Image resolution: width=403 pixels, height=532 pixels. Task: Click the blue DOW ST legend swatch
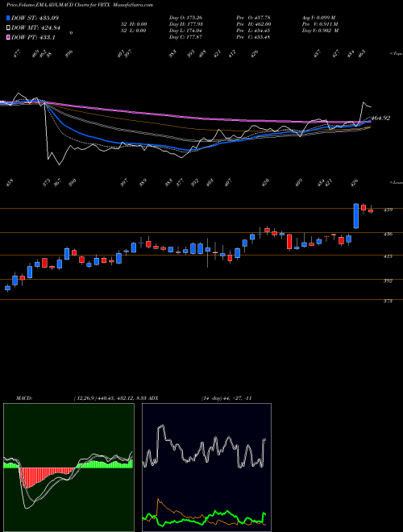coord(8,18)
